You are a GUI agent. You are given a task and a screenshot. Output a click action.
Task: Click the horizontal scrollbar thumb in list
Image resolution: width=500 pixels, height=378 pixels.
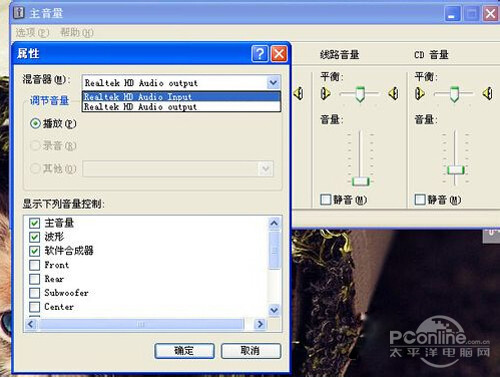(x=141, y=324)
